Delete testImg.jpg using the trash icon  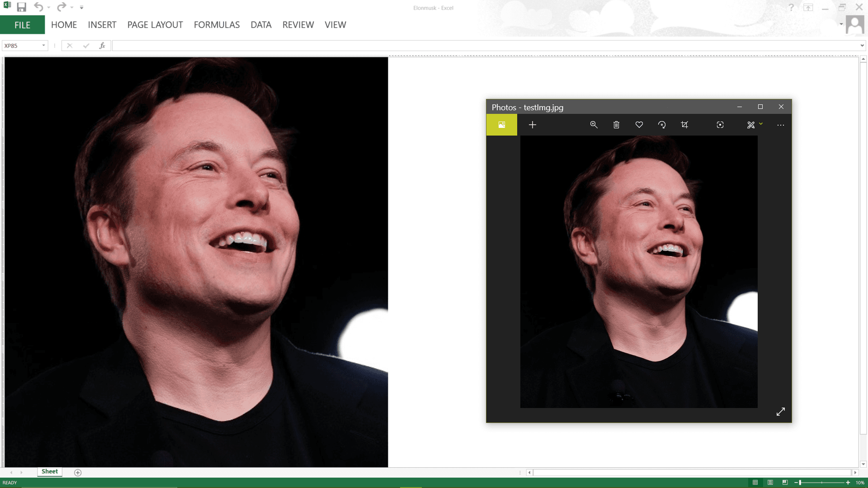[x=616, y=125]
